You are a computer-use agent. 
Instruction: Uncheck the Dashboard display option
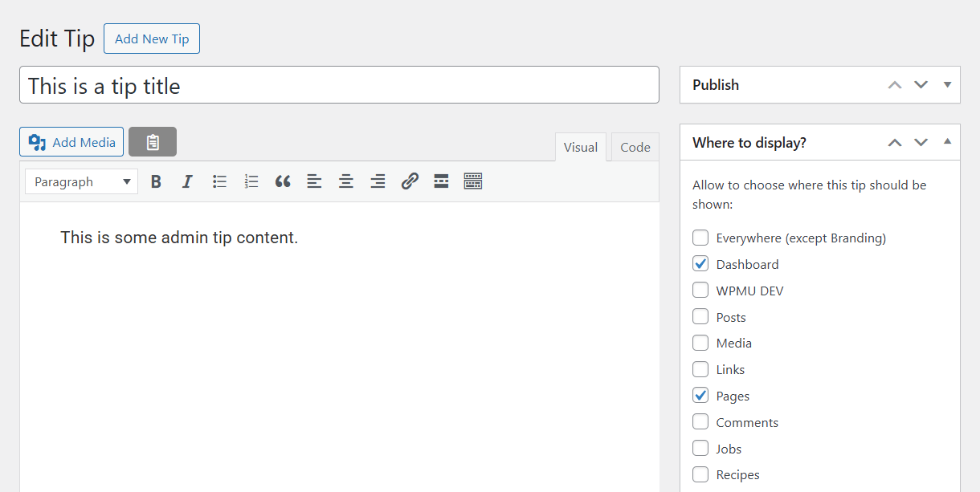click(700, 263)
